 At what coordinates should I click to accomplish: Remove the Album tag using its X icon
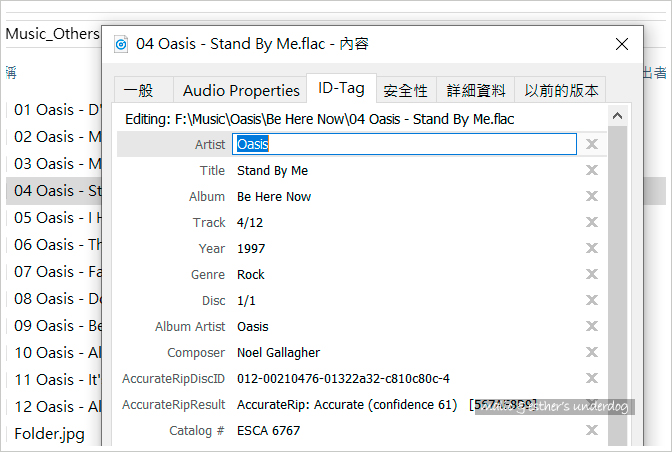tap(592, 196)
